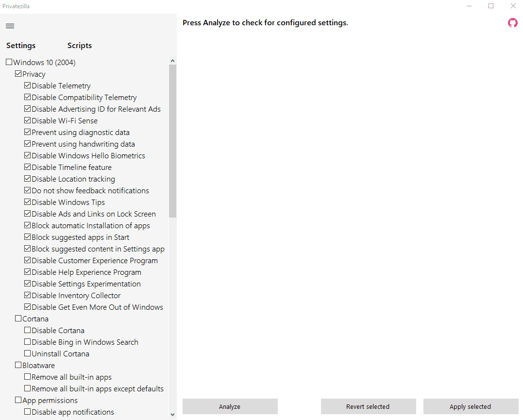Uncheck Disable Wi-Fi Sense option

coord(27,120)
